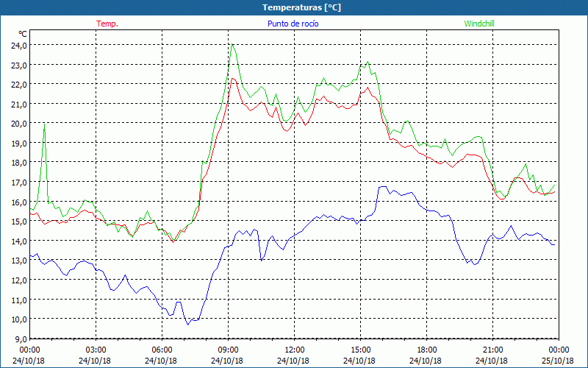Click the blue dew point minimum near 07:00
This screenshot has height=368, width=588.
click(188, 325)
